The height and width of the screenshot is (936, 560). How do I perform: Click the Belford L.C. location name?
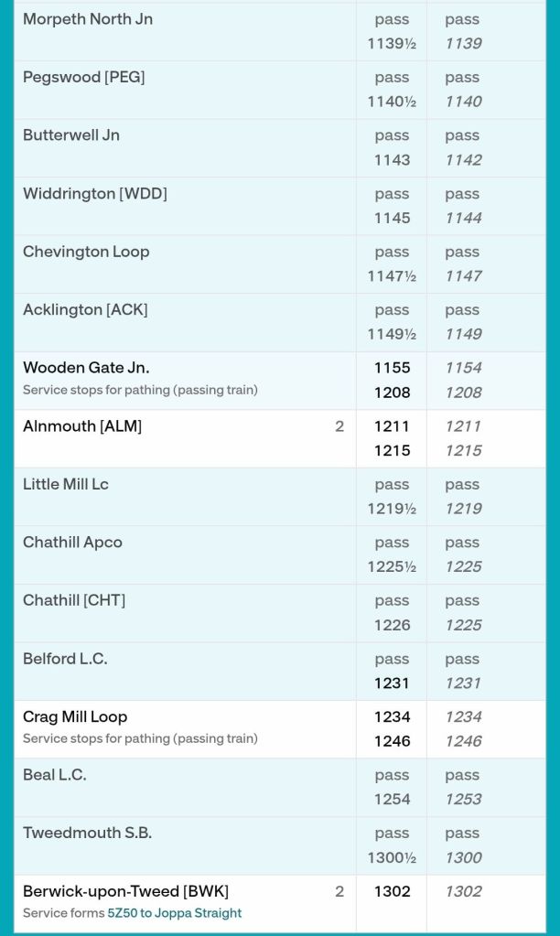65,659
